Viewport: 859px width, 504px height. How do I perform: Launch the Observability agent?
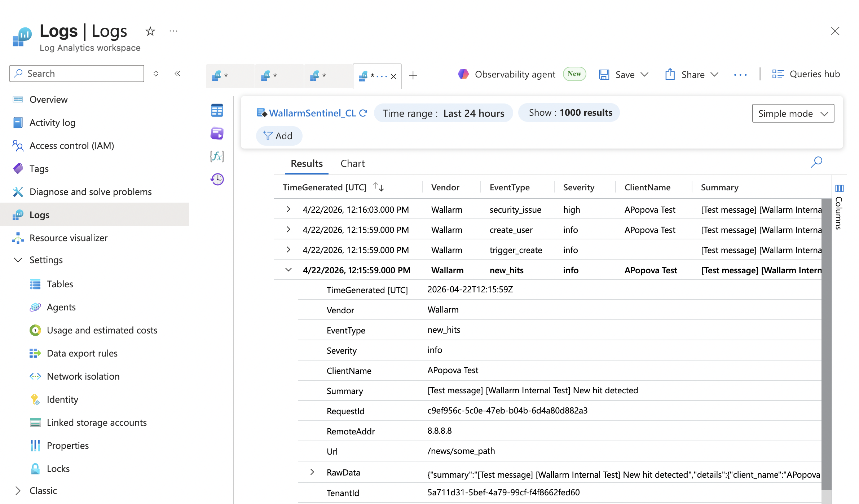pyautogui.click(x=515, y=74)
